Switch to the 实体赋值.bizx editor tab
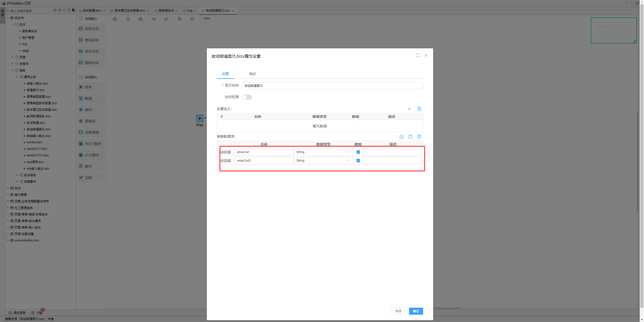The height and width of the screenshot is (322, 644). click(92, 11)
